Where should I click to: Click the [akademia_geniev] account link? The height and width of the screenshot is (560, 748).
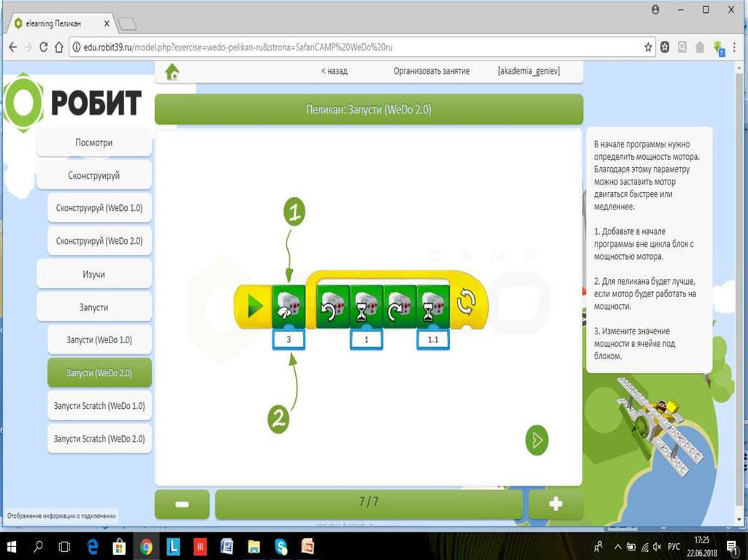[529, 71]
